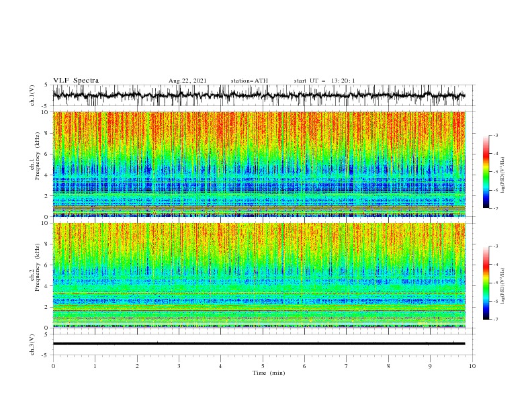Click inside the ch.2 spectrogram panel

(x=259, y=275)
